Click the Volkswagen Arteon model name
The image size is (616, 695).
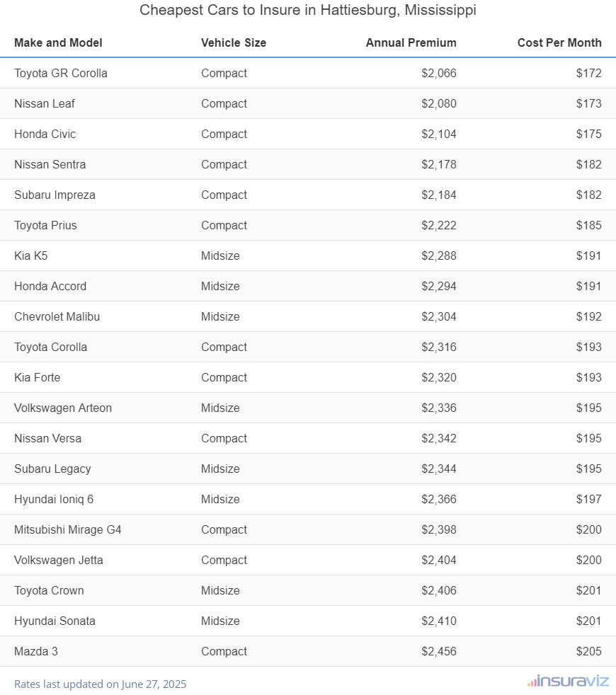63,408
